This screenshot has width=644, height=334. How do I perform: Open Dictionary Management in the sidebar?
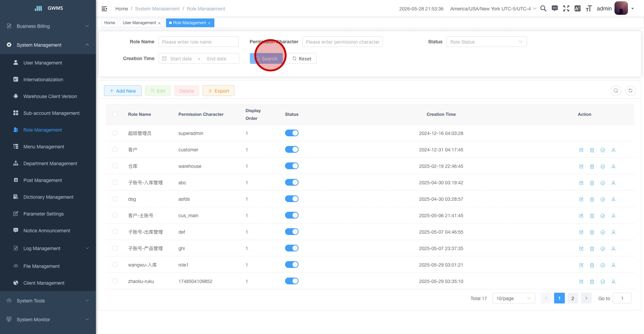tap(48, 197)
